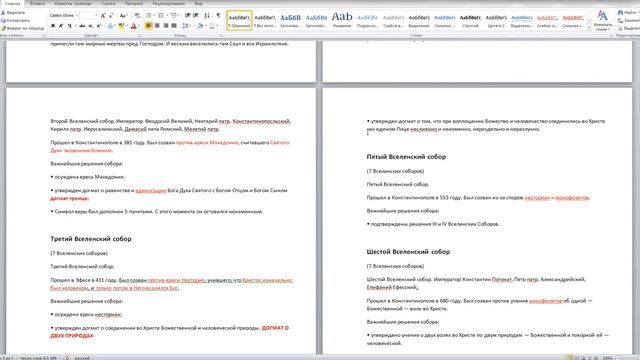Image resolution: width=640 pixels, height=360 pixels.
Task: Open Заменить replace dialog
Action: [x=629, y=20]
